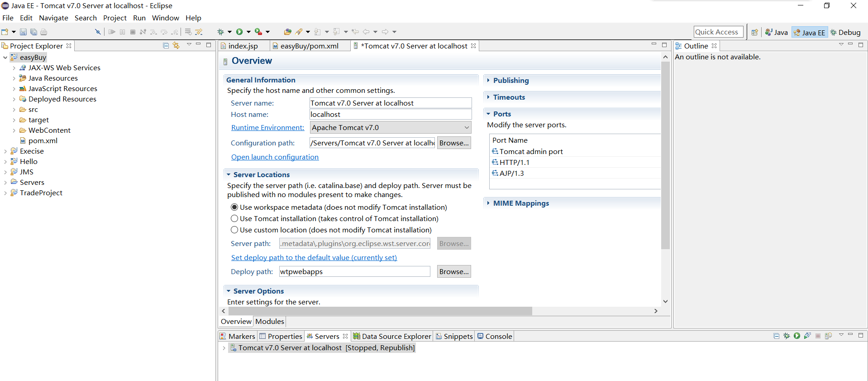Toggle Link with Editor in Project Explorer

176,45
